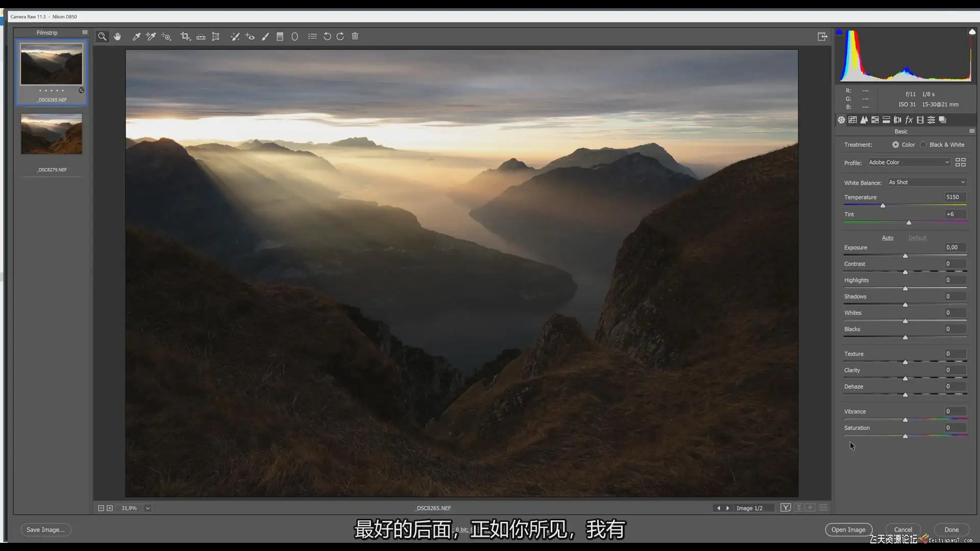Image resolution: width=980 pixels, height=551 pixels.
Task: Open the Effects fx panel tab
Action: coord(909,120)
